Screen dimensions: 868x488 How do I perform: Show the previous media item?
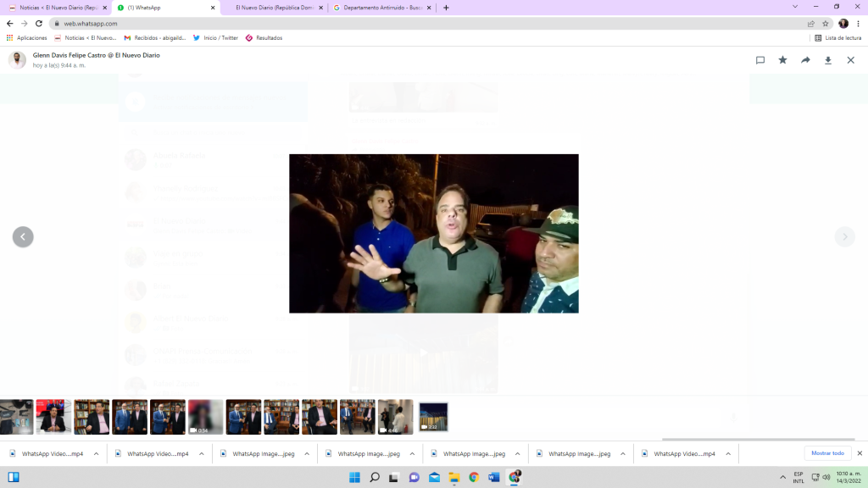tap(23, 237)
